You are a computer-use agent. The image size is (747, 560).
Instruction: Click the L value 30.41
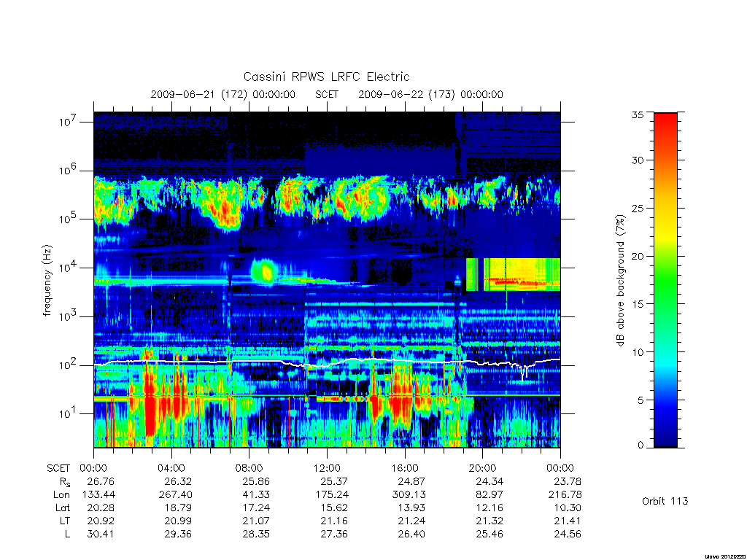click(101, 534)
